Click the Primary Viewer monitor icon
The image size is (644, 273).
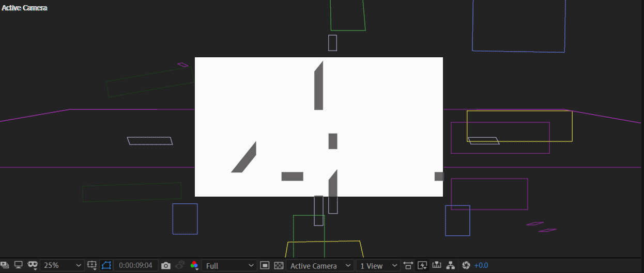19,265
